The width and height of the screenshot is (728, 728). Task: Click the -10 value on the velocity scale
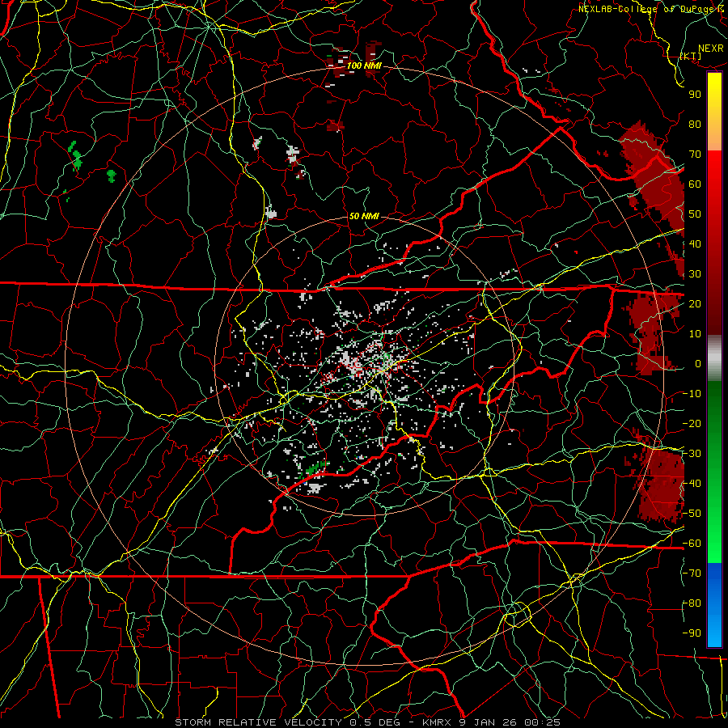coord(692,394)
